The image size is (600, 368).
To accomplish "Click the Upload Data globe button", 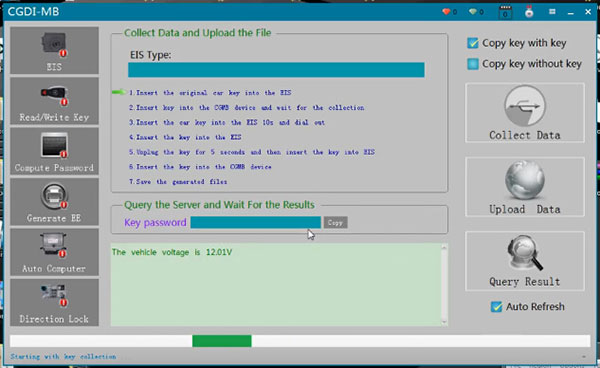I will [525, 187].
